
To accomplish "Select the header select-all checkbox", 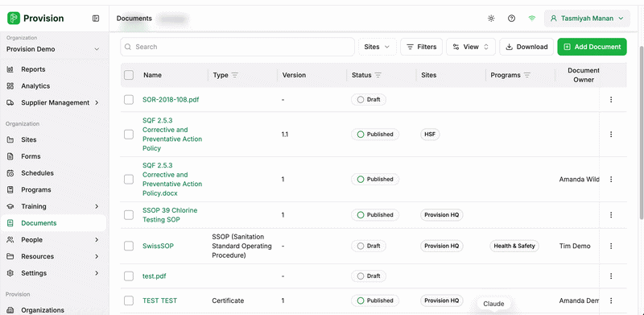I will [x=129, y=75].
